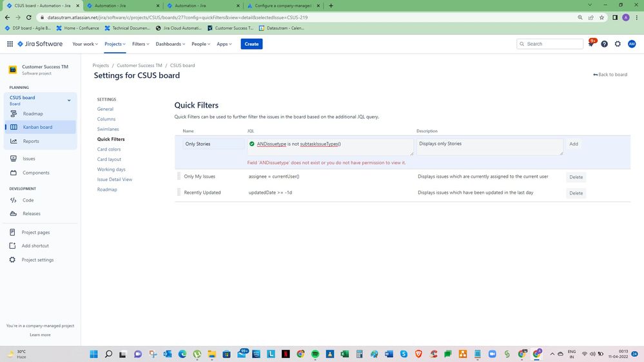Open Working days settings
Viewport: 644px width, 362px height.
pyautogui.click(x=112, y=169)
